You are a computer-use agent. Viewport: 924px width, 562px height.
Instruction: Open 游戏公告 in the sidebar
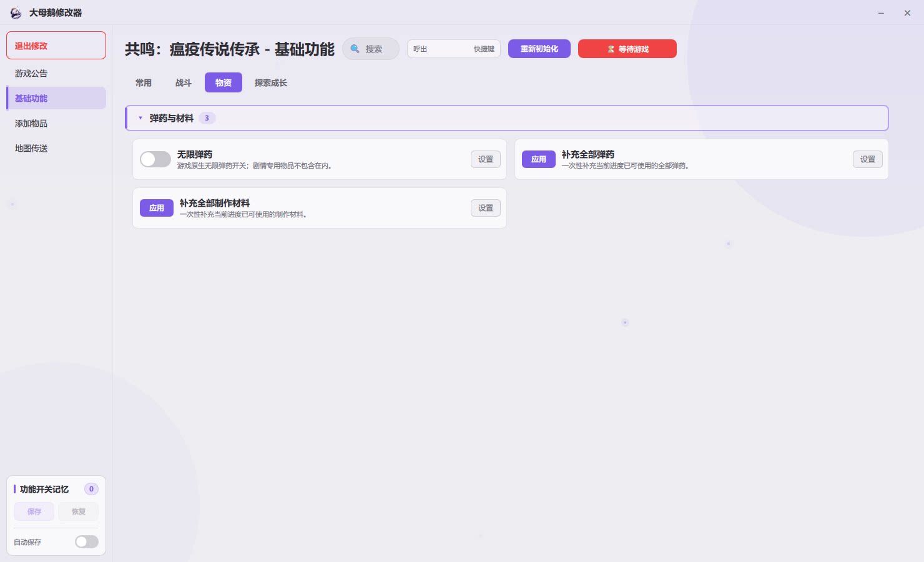(x=56, y=73)
